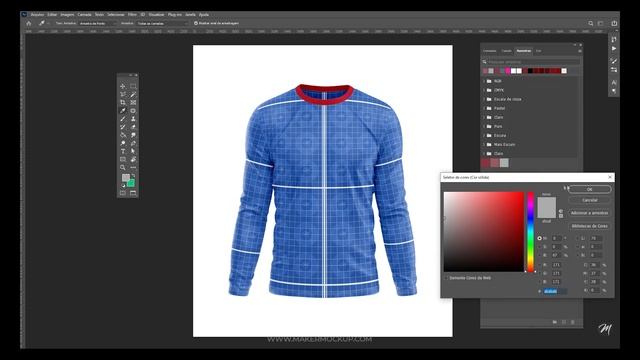Open the Amostra layers dropdown
Viewport: 640px width, 360px height.
[x=162, y=23]
